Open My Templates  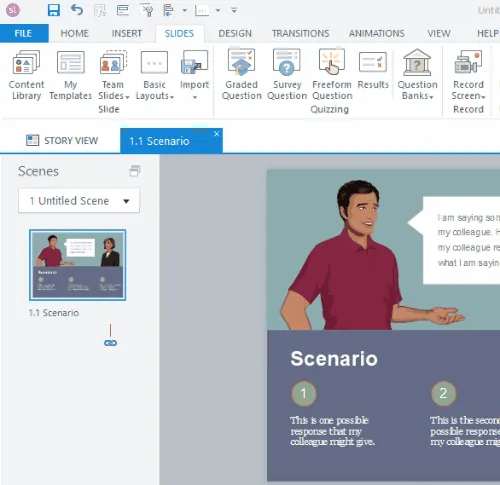(x=70, y=75)
